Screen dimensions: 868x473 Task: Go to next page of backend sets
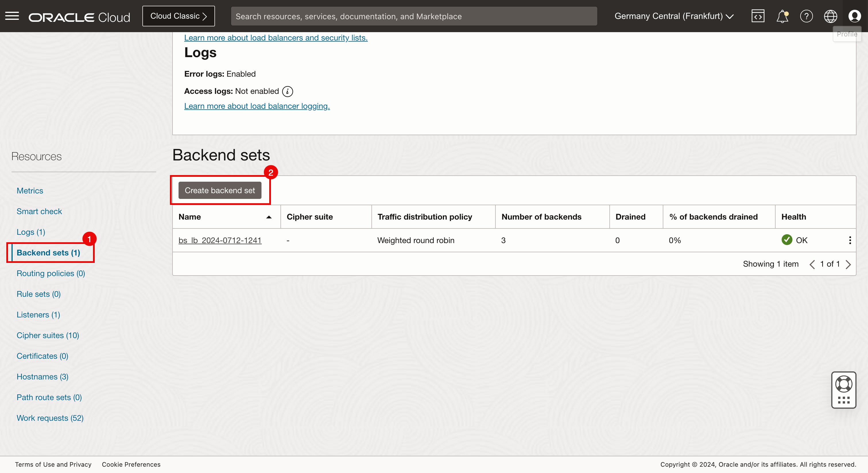848,264
